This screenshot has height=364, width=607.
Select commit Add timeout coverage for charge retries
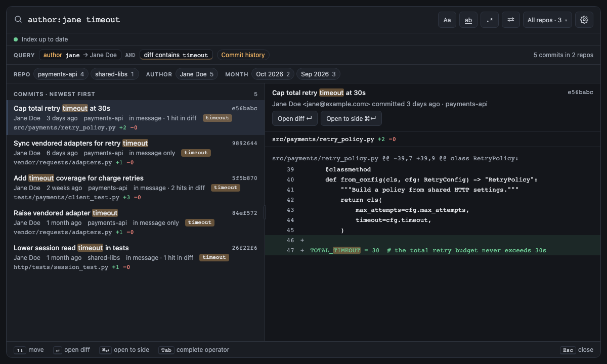coord(136,188)
